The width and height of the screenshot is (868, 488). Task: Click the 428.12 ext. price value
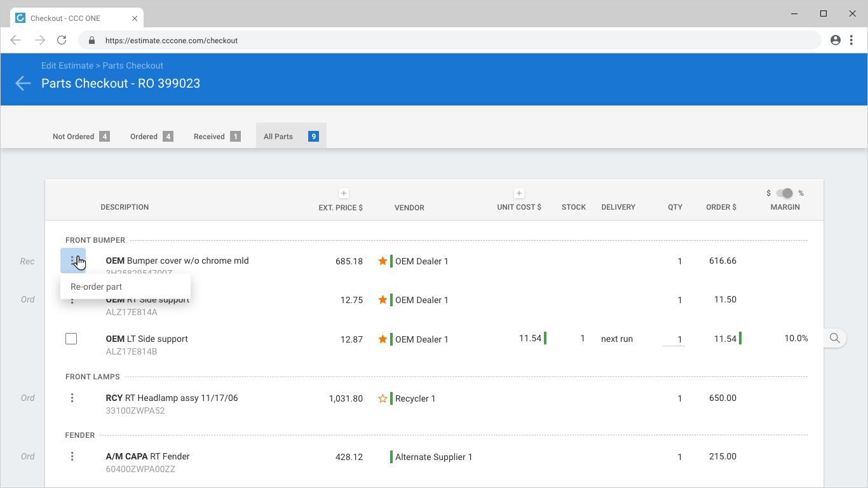349,457
